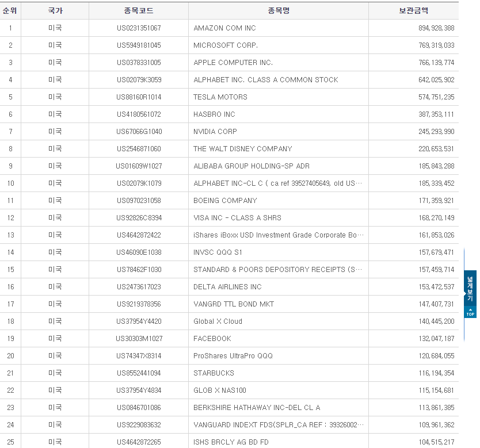480x448 pixels.
Task: Click the TESLA MOTORS stock name
Action: coord(220,97)
